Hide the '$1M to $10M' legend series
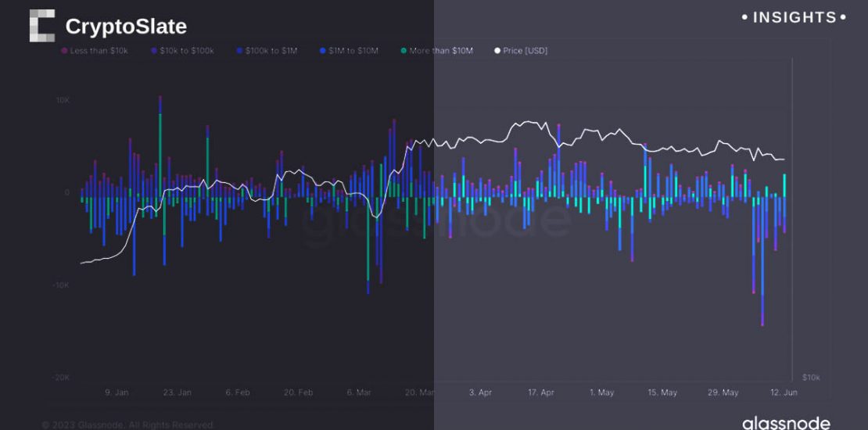This screenshot has width=868, height=430. (x=353, y=51)
